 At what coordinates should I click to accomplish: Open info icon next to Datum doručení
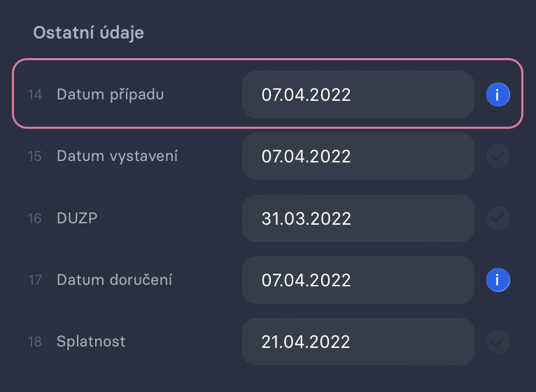[x=498, y=280]
